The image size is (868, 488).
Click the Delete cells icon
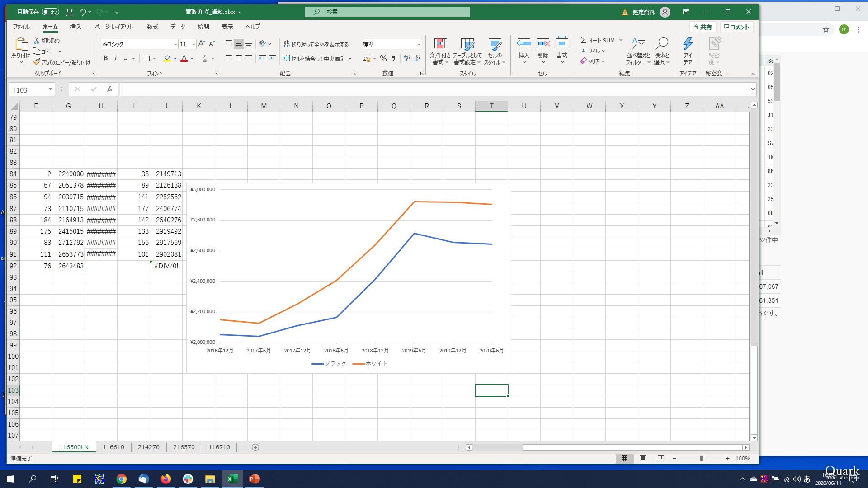click(543, 44)
